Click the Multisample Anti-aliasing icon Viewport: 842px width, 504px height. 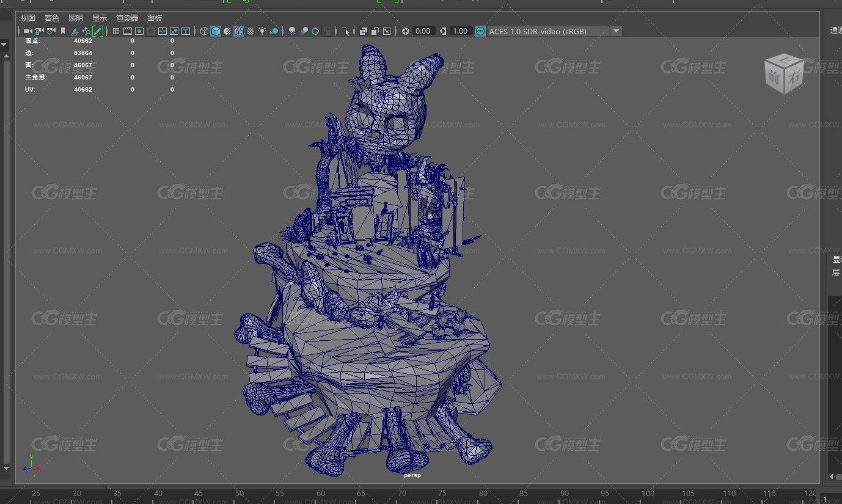315,31
